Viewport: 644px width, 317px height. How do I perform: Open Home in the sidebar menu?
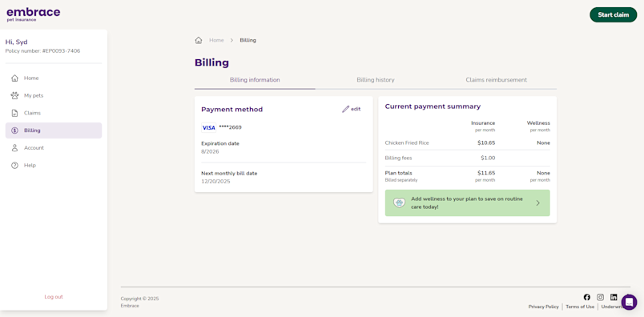(x=54, y=78)
